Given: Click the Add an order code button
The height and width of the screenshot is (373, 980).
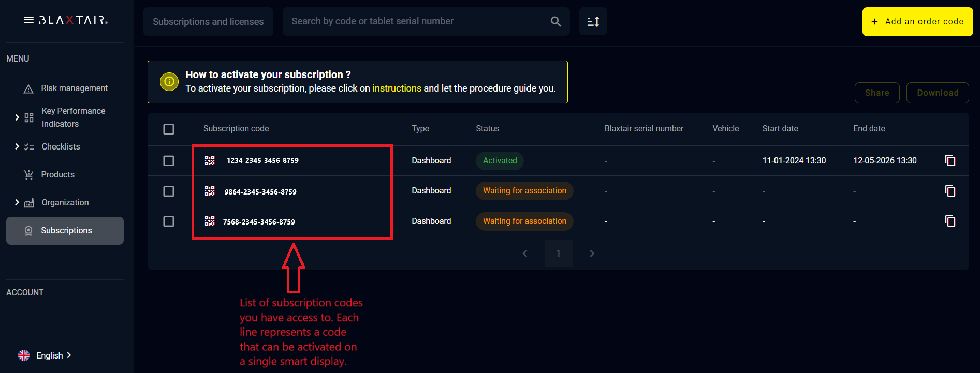Looking at the screenshot, I should 917,21.
